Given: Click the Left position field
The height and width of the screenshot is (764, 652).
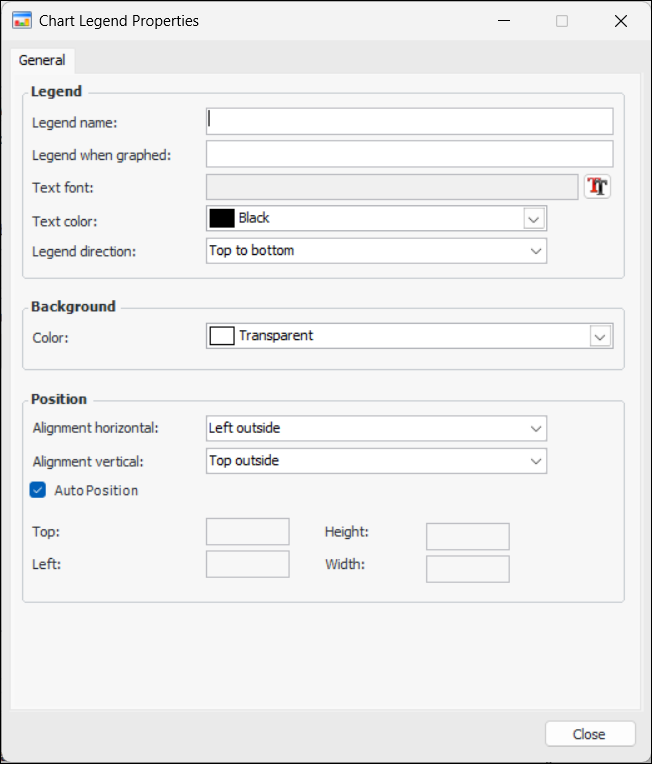Looking at the screenshot, I should [247, 564].
